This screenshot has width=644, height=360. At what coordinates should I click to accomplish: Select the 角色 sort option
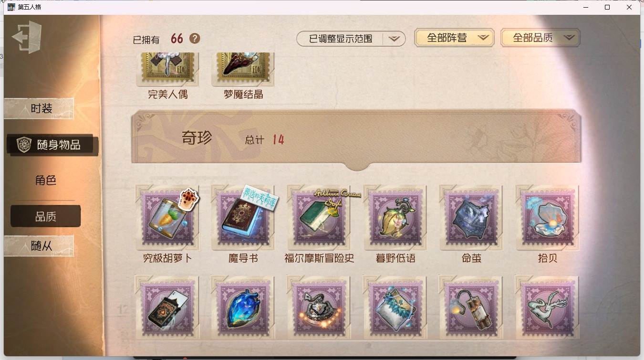tap(46, 180)
